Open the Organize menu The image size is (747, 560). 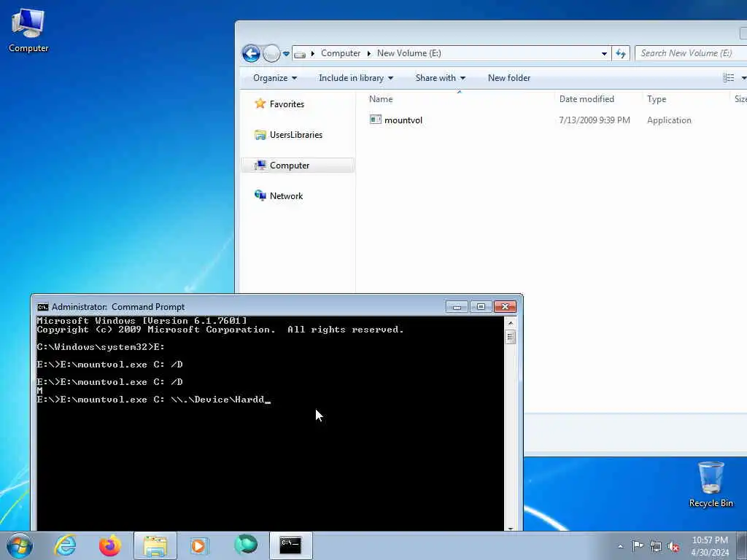coord(275,78)
